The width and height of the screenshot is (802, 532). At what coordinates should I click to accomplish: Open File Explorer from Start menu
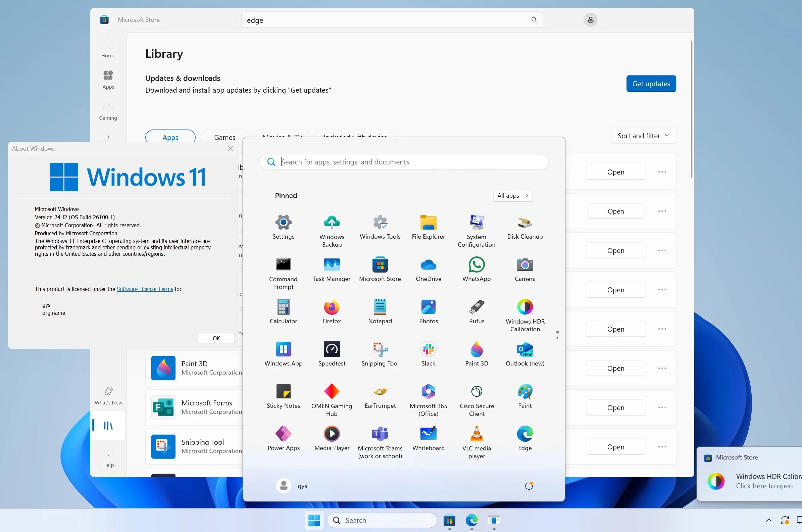coord(428,227)
